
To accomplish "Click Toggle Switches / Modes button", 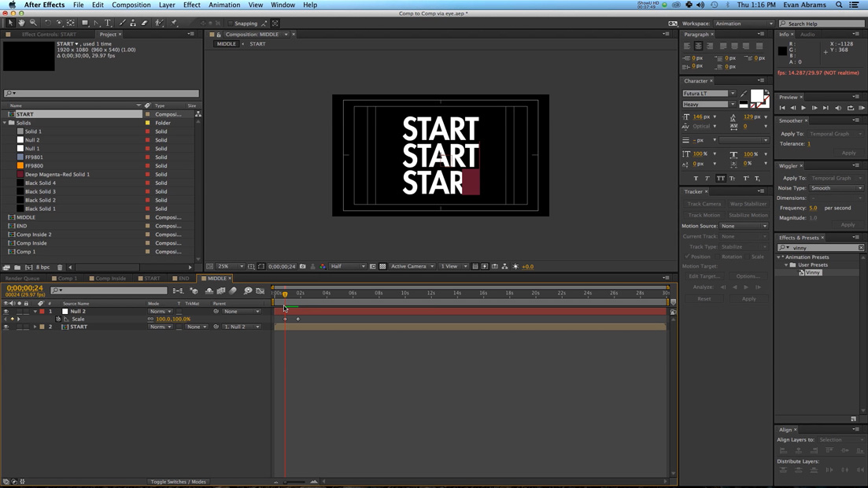I will [179, 482].
